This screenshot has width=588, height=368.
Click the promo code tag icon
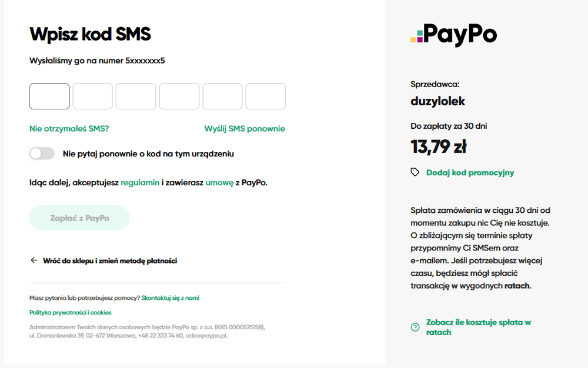pyautogui.click(x=415, y=172)
